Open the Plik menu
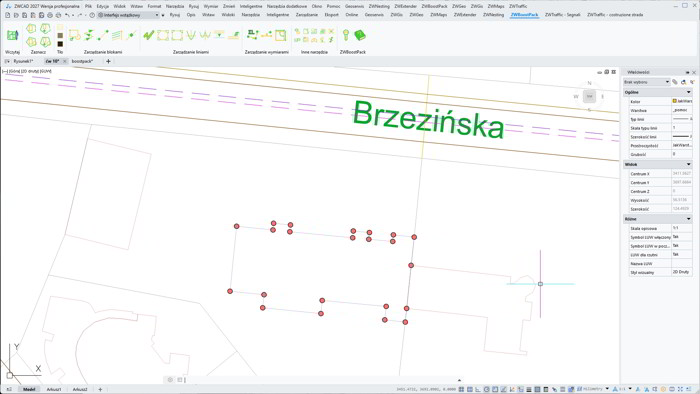Screen dimensions: 700x394 [88, 6]
